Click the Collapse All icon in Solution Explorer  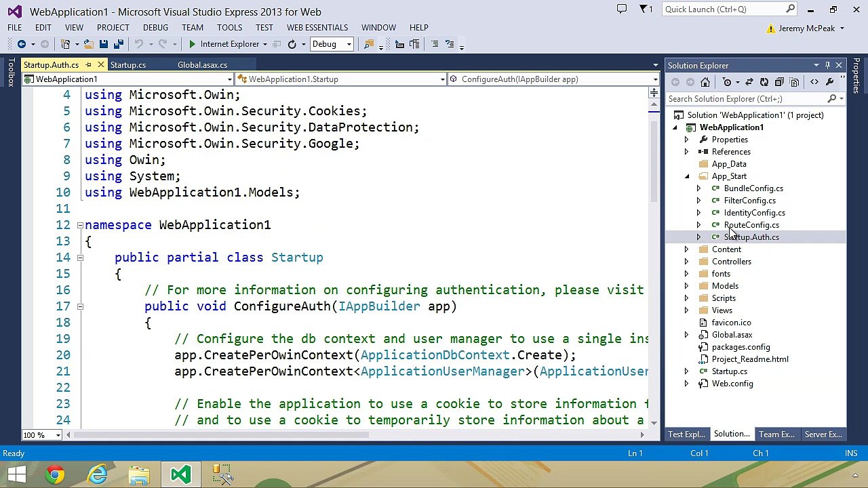779,82
